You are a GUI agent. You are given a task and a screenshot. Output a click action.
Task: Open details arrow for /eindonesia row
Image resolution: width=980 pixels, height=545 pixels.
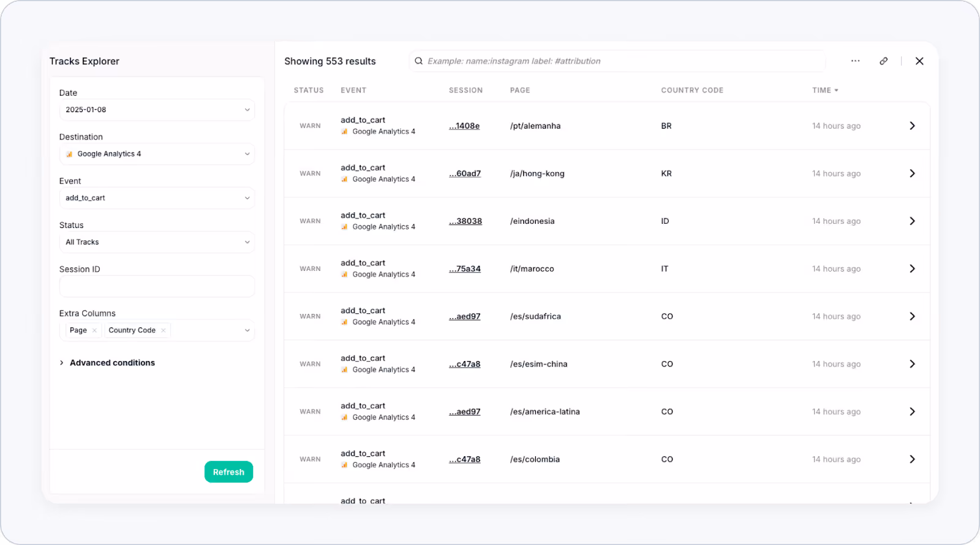coord(912,221)
